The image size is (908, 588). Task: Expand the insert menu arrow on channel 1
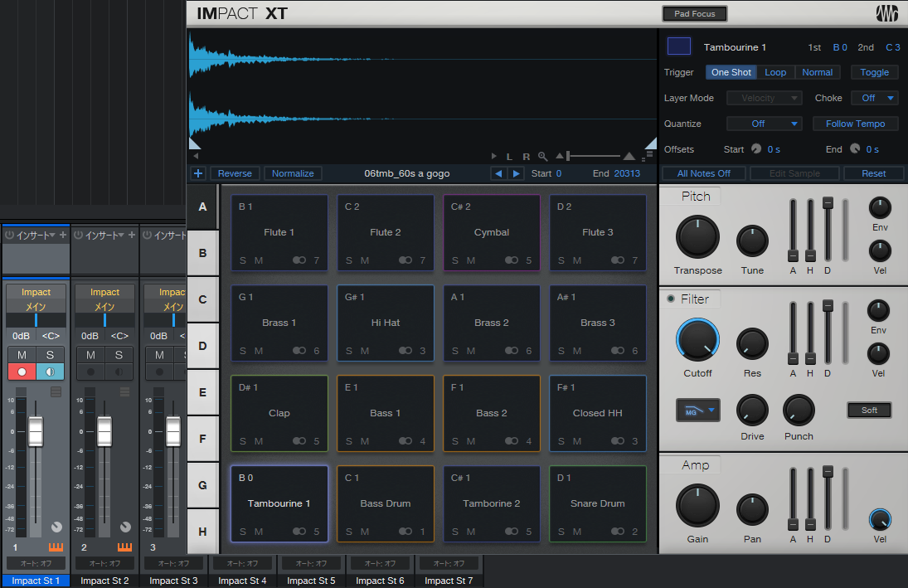pos(52,235)
